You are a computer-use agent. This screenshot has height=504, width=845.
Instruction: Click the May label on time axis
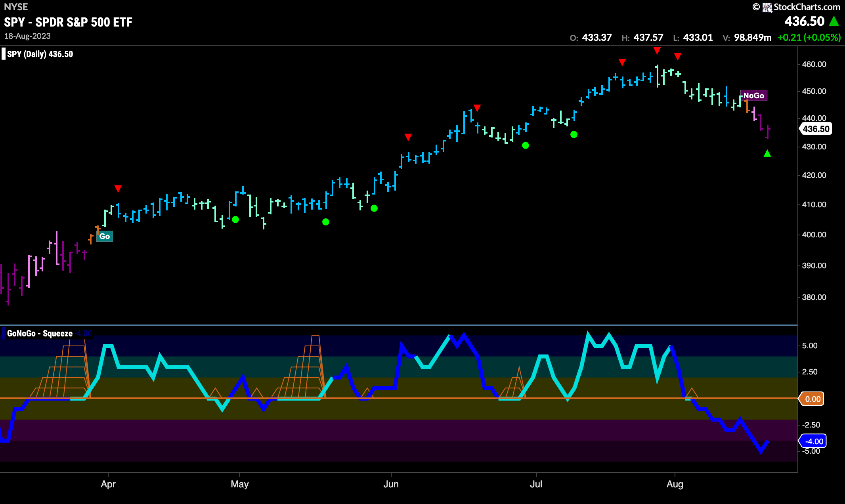(240, 484)
